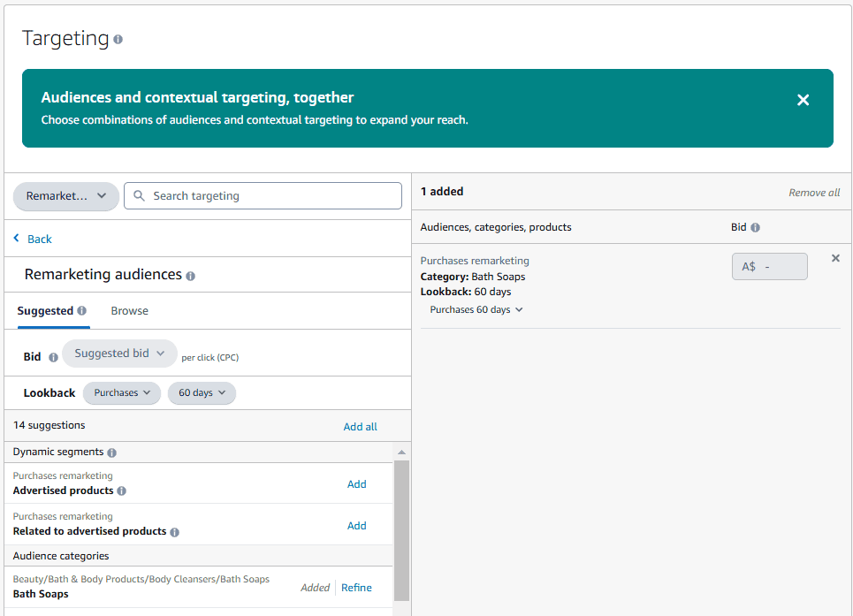Remove the Purchases remarketing entry with its X
The height and width of the screenshot is (616, 853).
click(x=835, y=257)
